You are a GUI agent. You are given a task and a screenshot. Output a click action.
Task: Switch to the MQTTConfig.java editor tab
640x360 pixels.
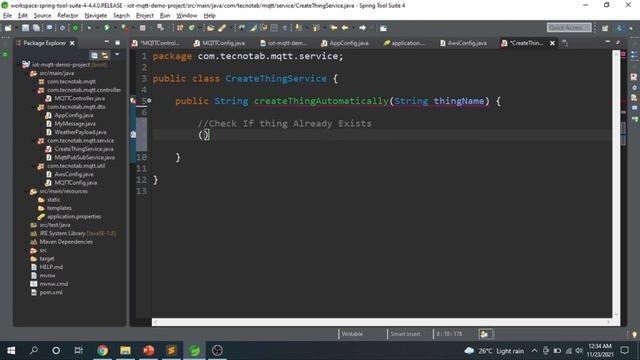tap(220, 43)
